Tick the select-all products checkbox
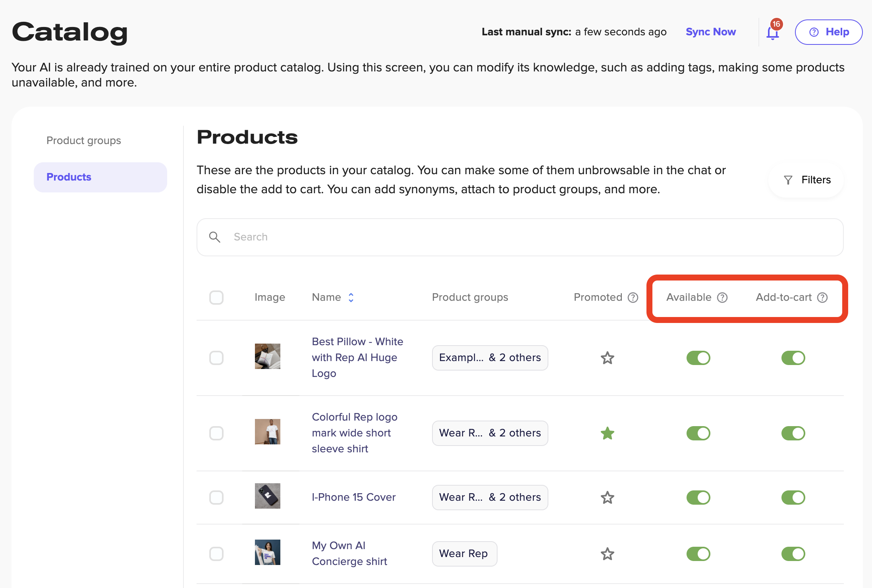 click(216, 298)
